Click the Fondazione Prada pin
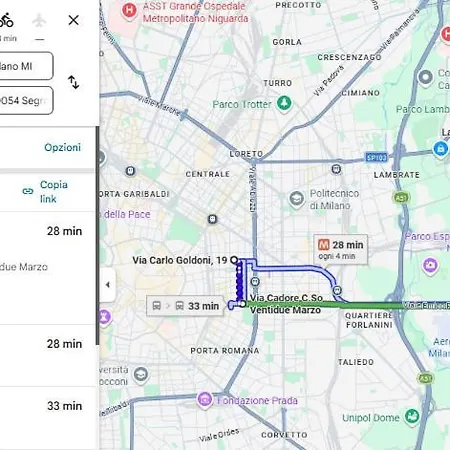450x450 pixels. (x=205, y=400)
